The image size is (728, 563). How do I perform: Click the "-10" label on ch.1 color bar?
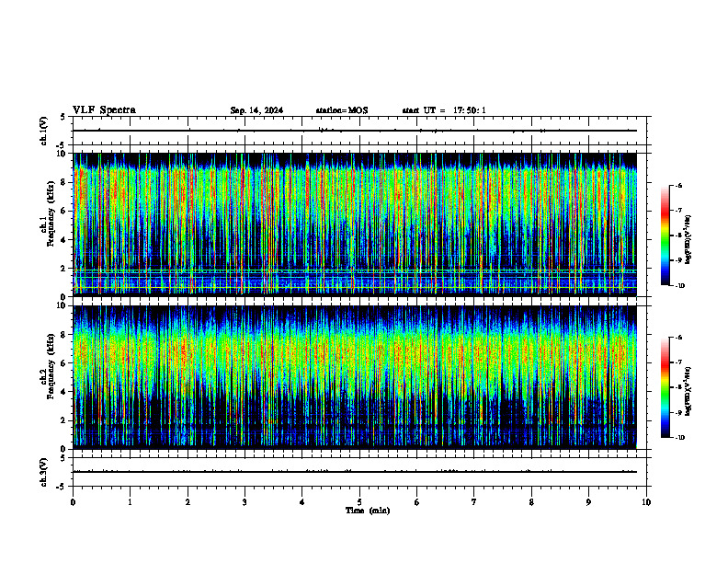point(679,286)
